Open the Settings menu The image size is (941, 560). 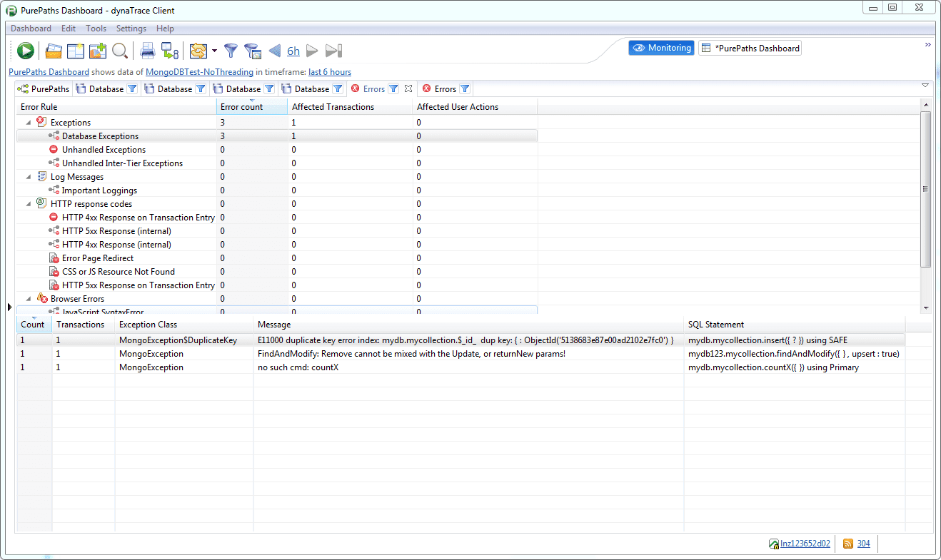point(131,29)
